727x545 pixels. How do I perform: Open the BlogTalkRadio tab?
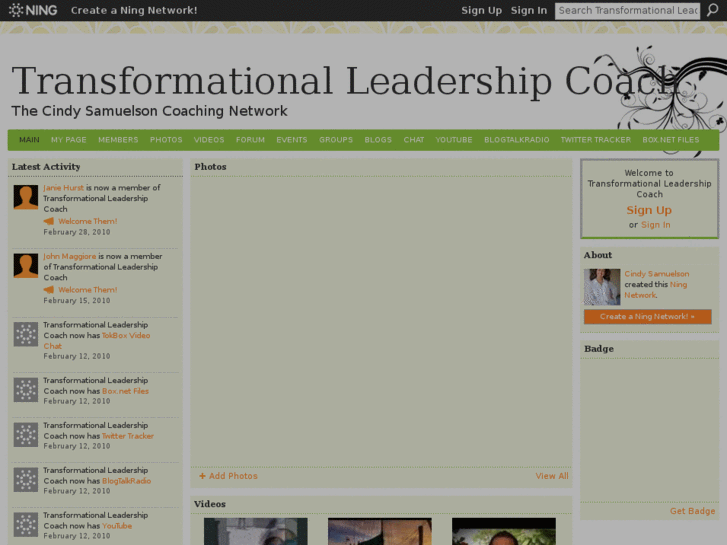[x=517, y=140]
